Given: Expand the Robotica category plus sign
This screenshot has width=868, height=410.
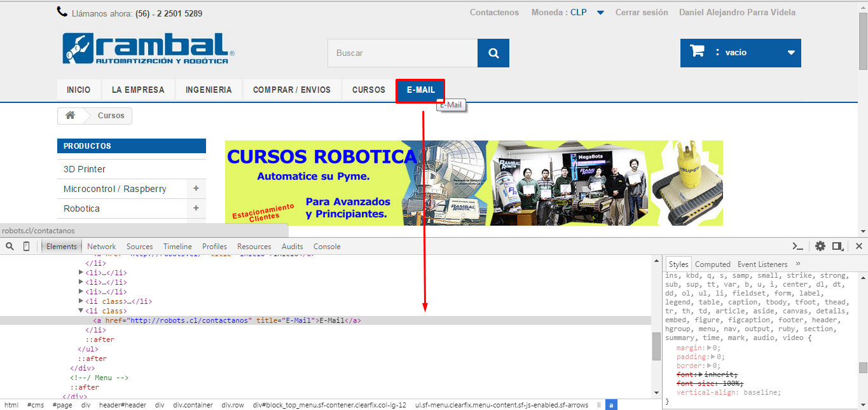Looking at the screenshot, I should [x=196, y=208].
